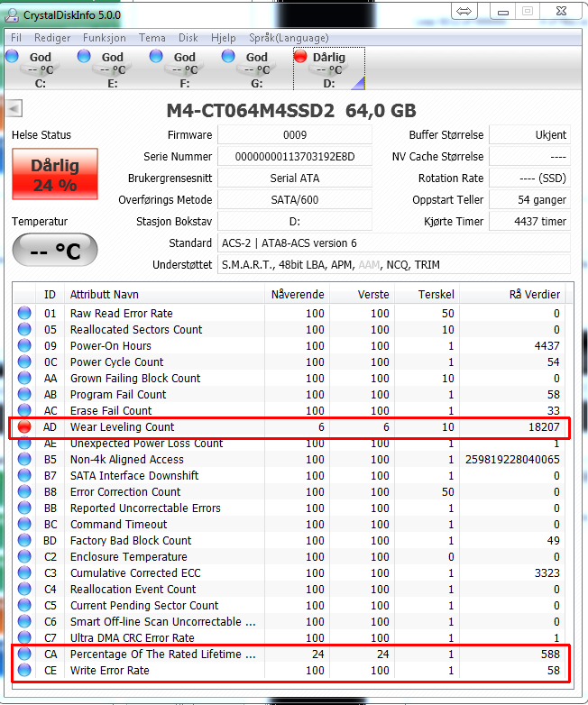Select the F: drive tab
This screenshot has width=588, height=705.
184,69
